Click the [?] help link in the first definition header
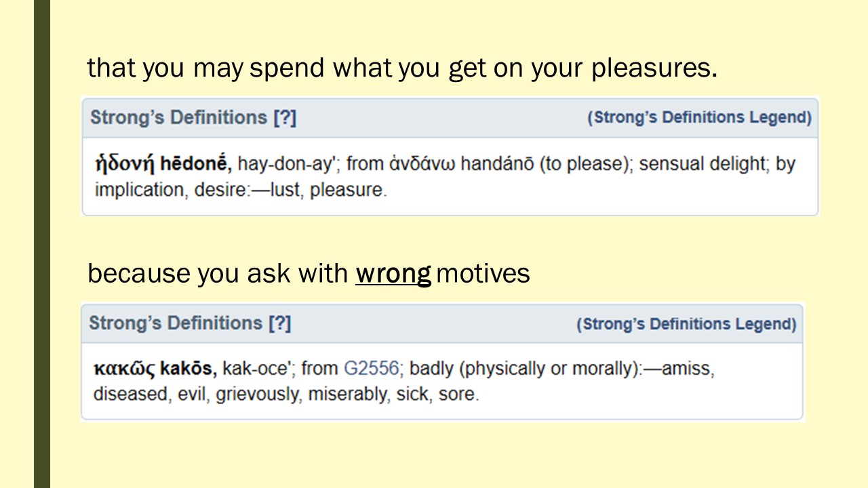The image size is (868, 488). (285, 118)
